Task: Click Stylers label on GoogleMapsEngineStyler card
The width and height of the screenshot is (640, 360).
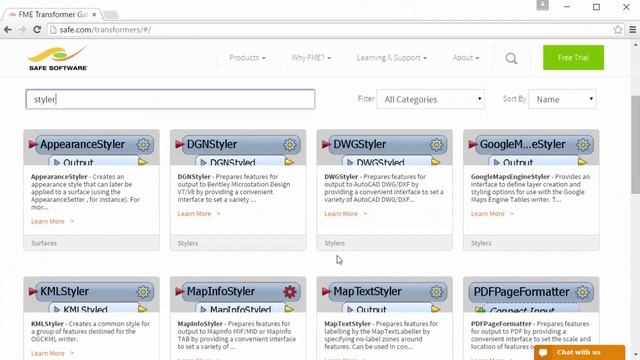Action: 481,243
